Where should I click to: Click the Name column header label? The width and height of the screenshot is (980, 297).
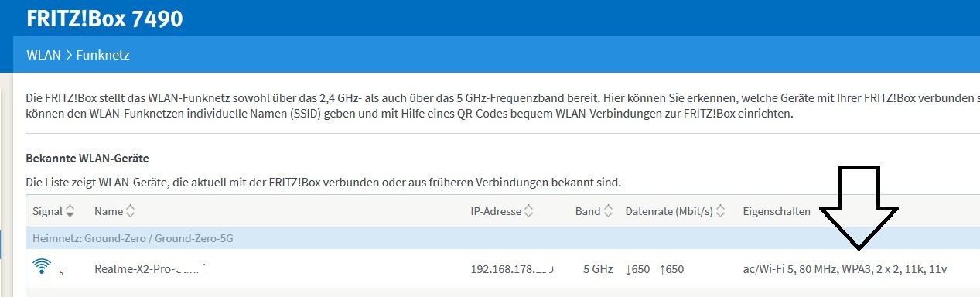(x=108, y=210)
